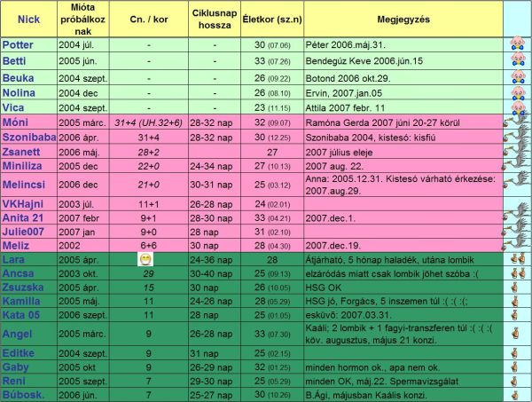Click the baby icon in Betti's row

pyautogui.click(x=516, y=59)
